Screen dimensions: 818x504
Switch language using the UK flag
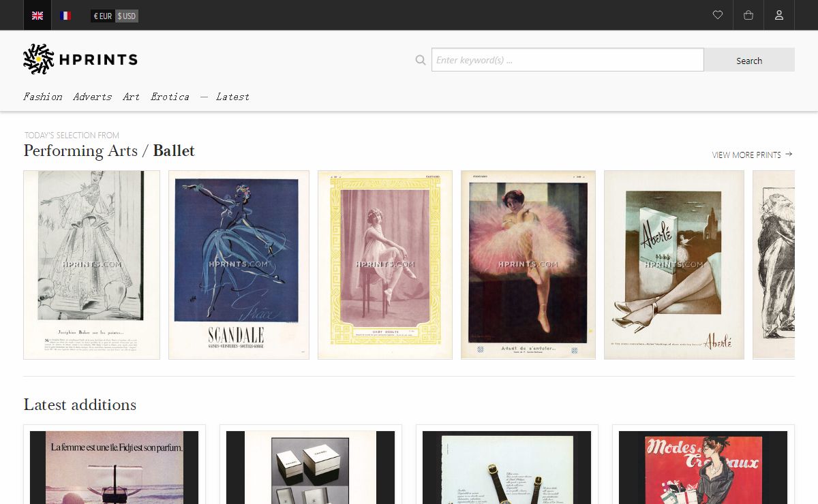pyautogui.click(x=37, y=16)
